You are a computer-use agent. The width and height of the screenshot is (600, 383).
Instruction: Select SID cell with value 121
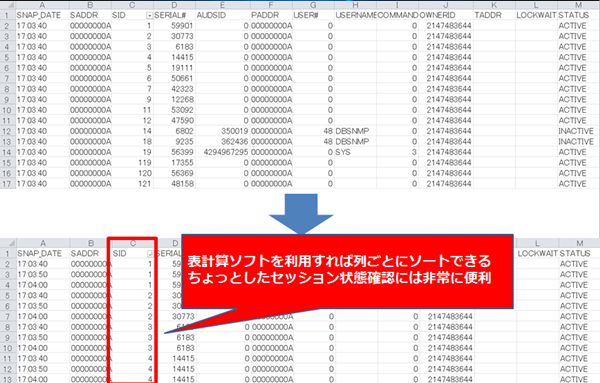[132, 184]
